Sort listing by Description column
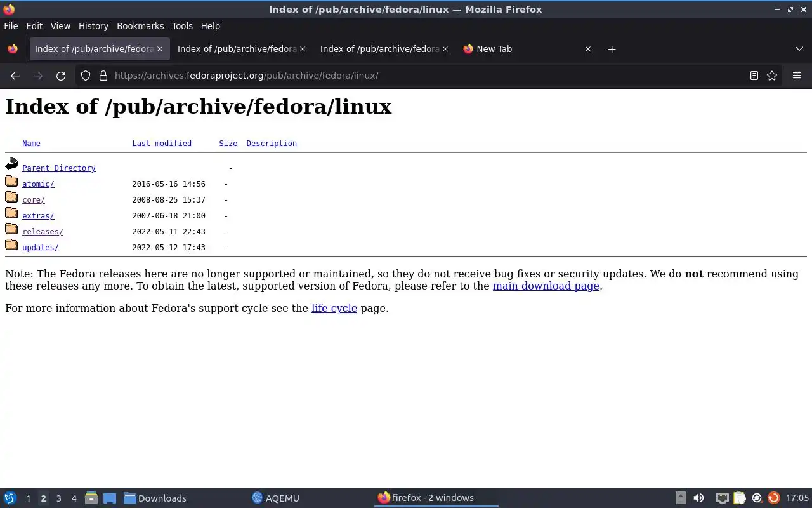 point(272,144)
